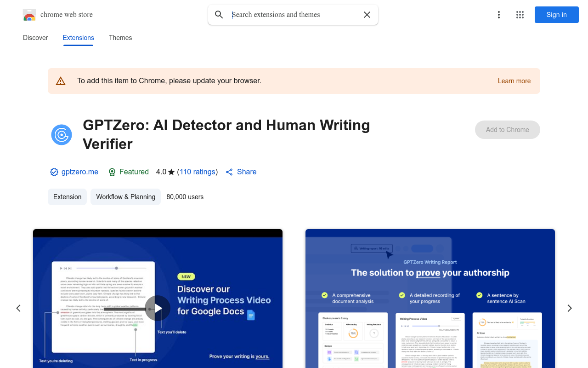Click the disabled Add to Chrome button
The image size is (588, 368).
click(x=508, y=130)
